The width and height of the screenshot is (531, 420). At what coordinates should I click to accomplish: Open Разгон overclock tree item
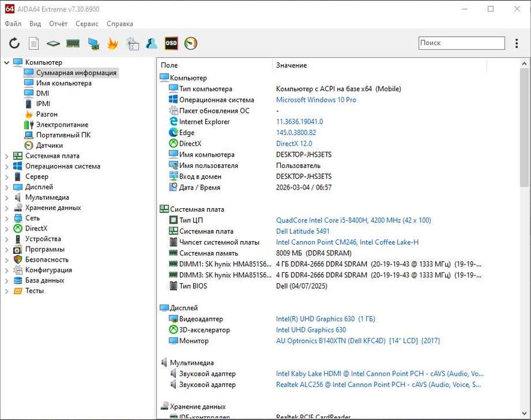click(47, 114)
